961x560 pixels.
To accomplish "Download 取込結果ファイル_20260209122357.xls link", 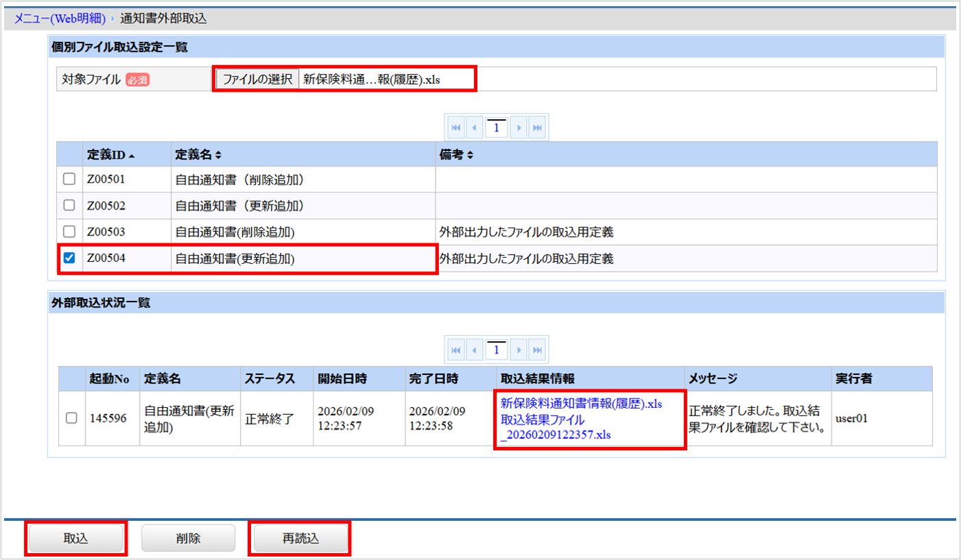I will tap(556, 427).
